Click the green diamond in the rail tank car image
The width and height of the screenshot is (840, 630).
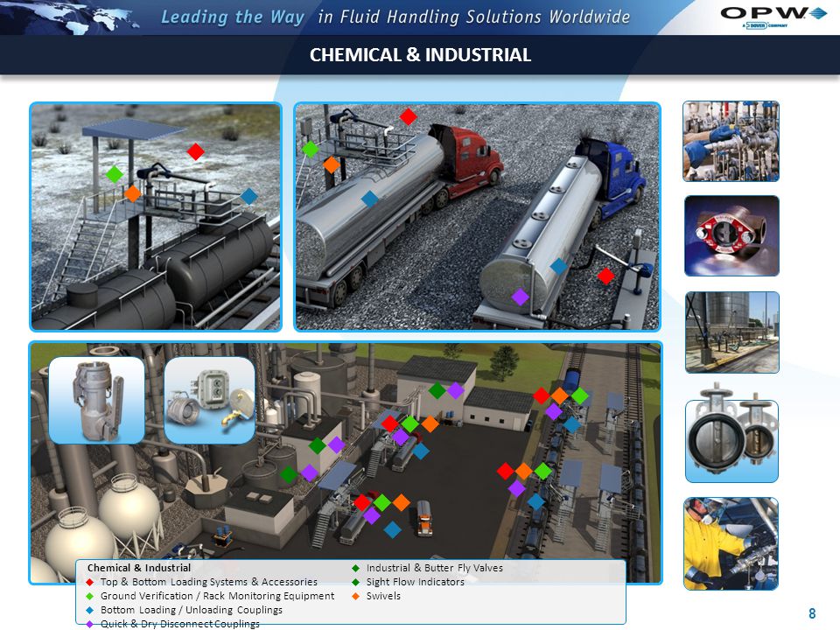(114, 174)
